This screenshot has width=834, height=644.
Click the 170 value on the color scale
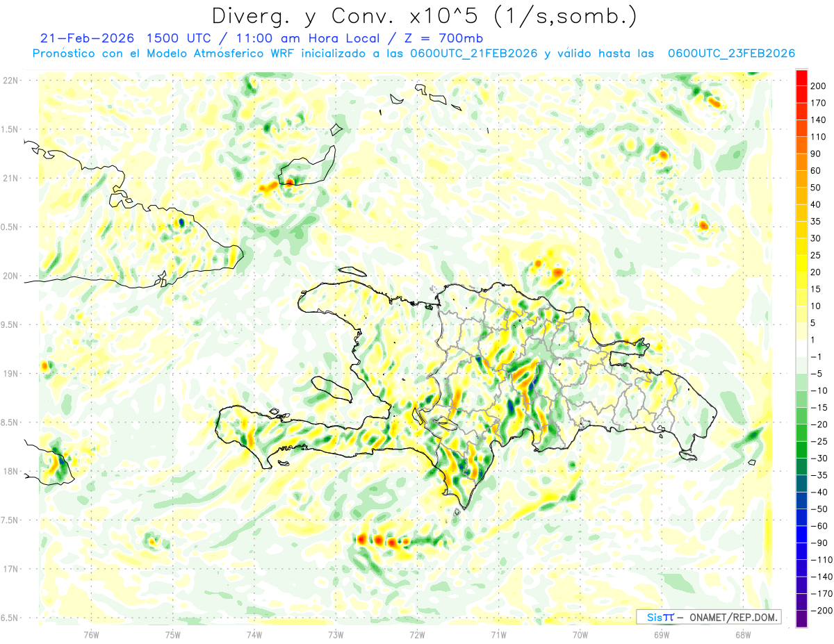click(819, 103)
